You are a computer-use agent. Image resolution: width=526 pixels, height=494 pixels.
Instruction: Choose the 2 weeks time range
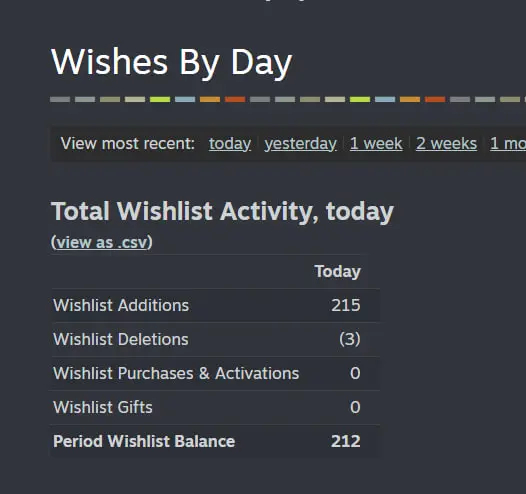[446, 144]
